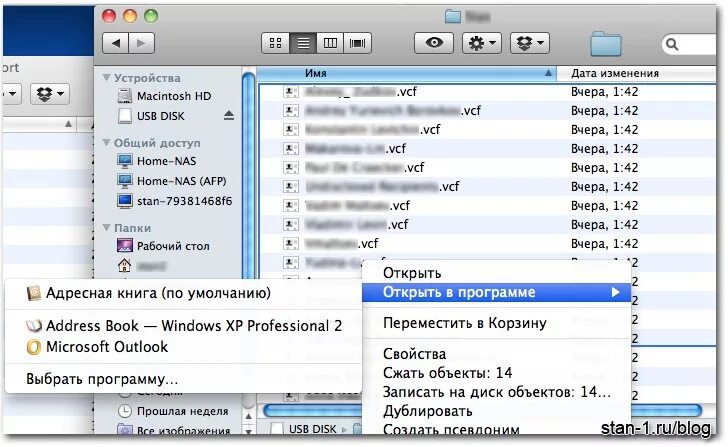
Task: Choose Создать псевдоним in context menu
Action: (496, 429)
